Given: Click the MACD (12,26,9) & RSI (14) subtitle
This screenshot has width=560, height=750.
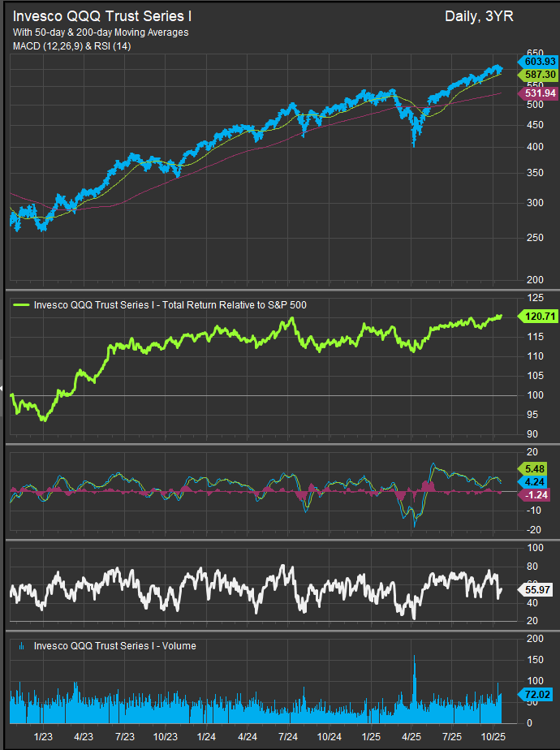Looking at the screenshot, I should pos(72,46).
